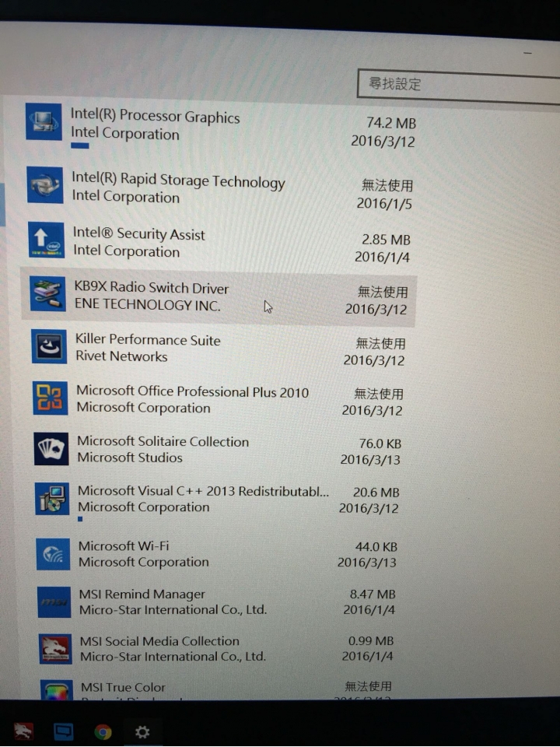Select Intel Security Assist entry name
Viewport: 560px width, 747px height.
(139, 234)
